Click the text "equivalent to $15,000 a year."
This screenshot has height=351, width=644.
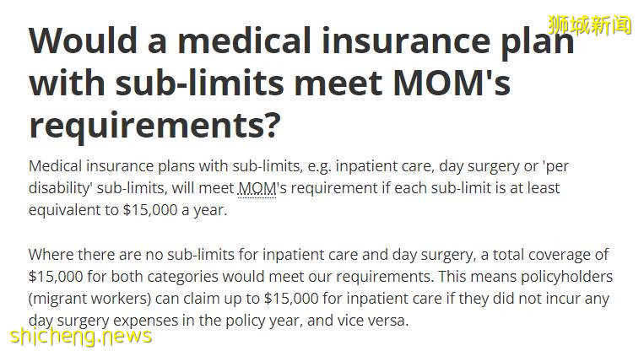[x=127, y=210]
